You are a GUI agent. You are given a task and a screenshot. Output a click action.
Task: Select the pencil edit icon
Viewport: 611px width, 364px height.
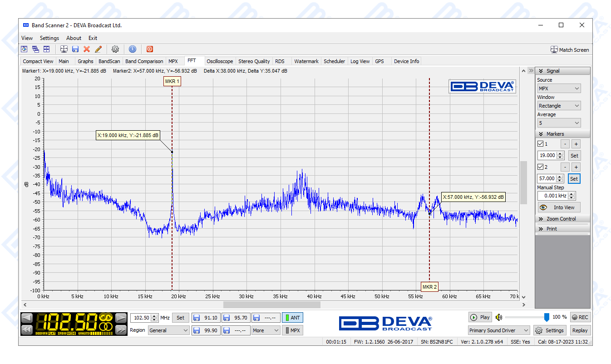(x=98, y=49)
